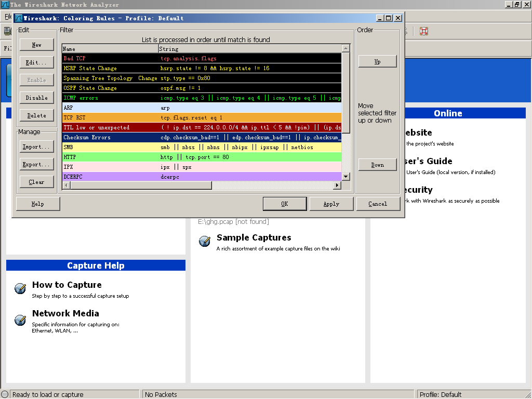
Task: Click the Coloring Rules dialog title icon
Action: coord(19,18)
